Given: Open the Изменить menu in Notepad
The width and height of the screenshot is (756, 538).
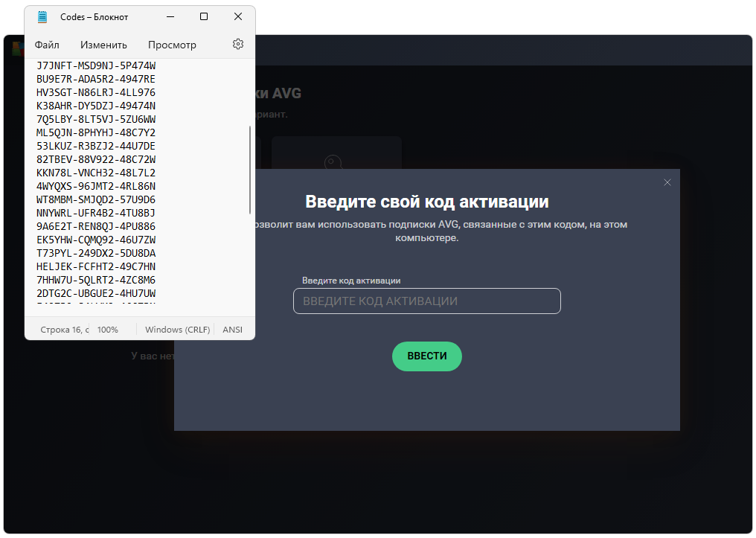Looking at the screenshot, I should click(103, 45).
